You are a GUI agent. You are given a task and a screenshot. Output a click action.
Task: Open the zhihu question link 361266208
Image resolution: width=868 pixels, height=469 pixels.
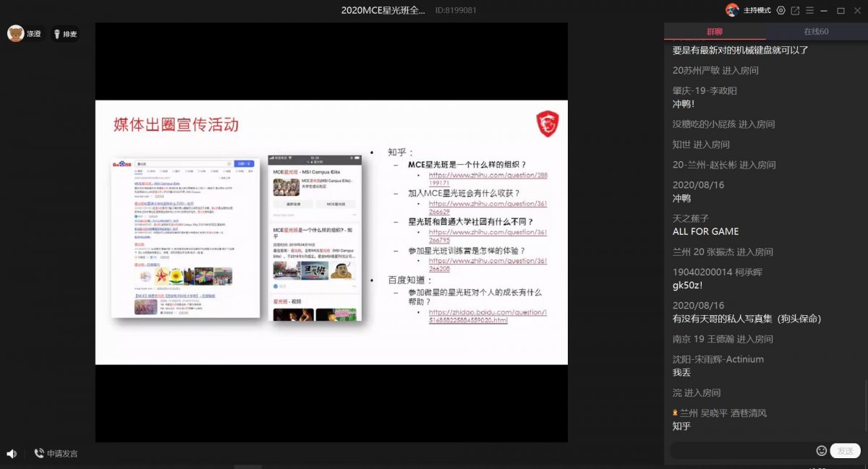(x=488, y=264)
